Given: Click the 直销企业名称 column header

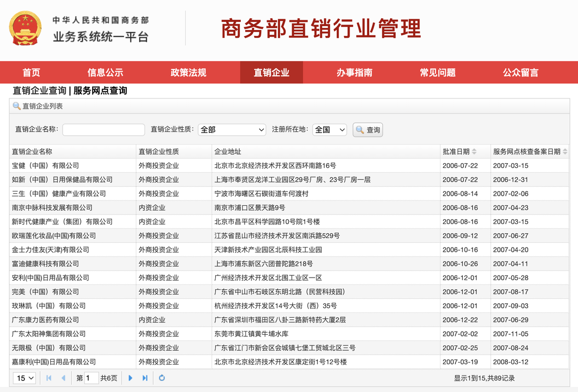Looking at the screenshot, I should point(73,152).
